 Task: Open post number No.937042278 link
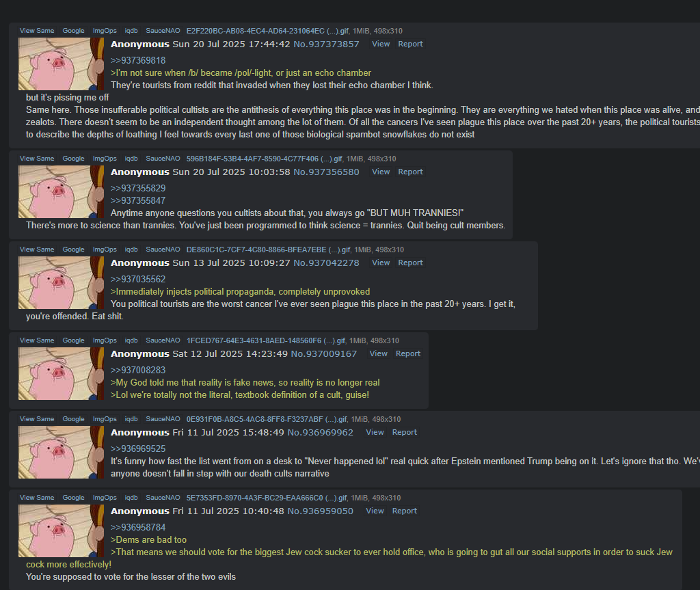coord(326,263)
